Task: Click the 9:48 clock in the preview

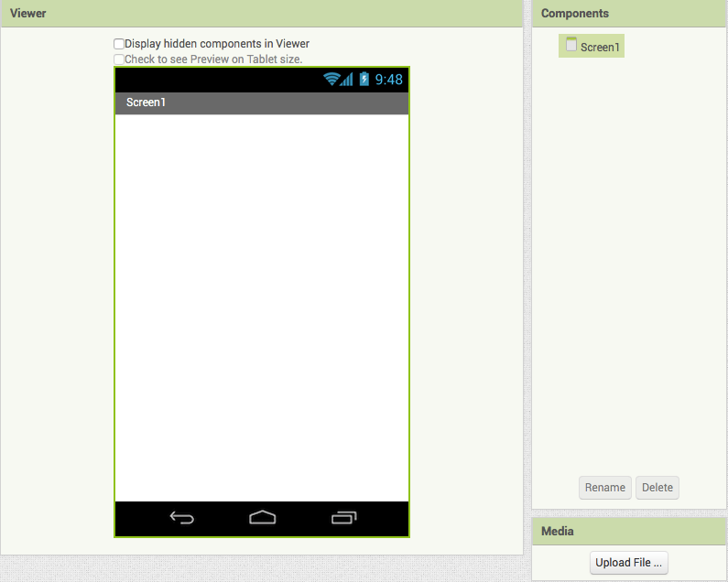Action: click(x=388, y=80)
